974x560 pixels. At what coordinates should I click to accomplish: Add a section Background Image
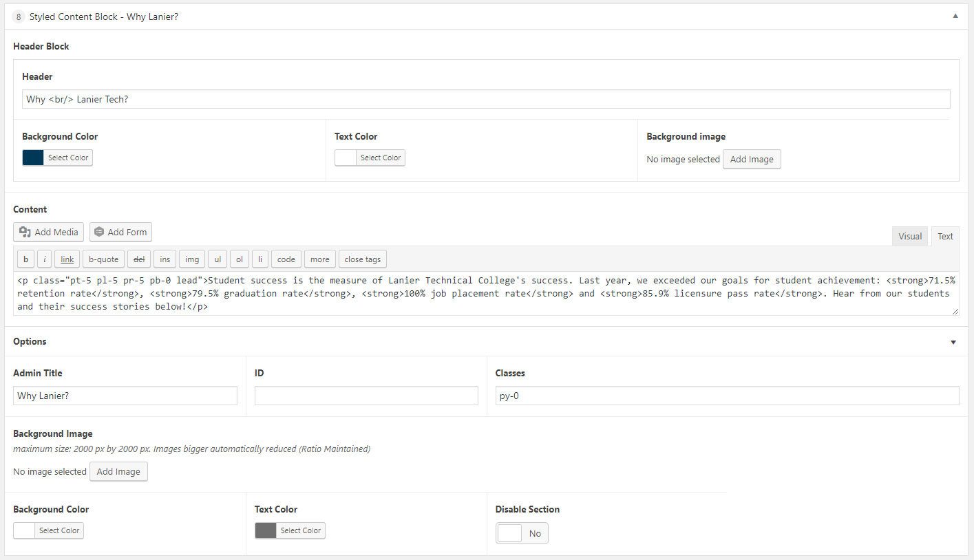point(118,471)
